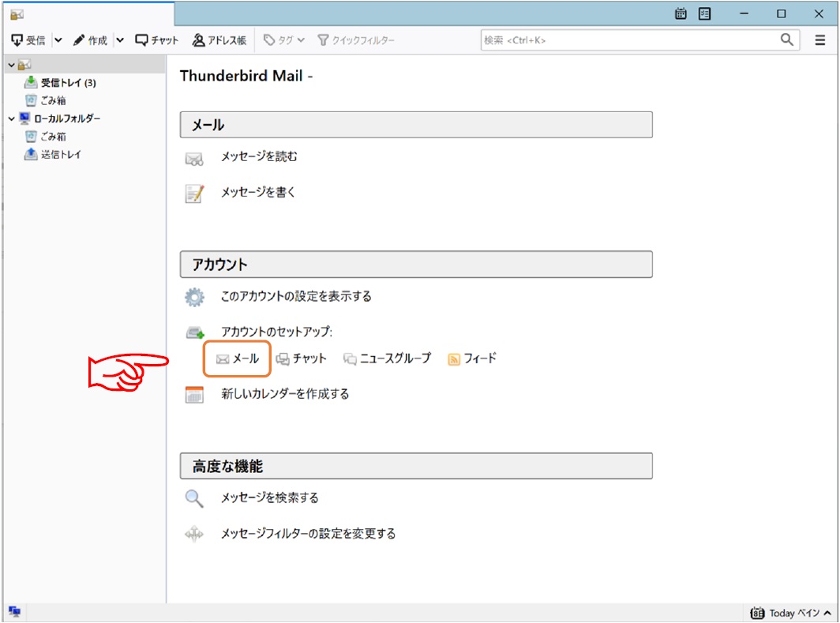
Task: Click the new calendar icon
Action: tap(194, 394)
